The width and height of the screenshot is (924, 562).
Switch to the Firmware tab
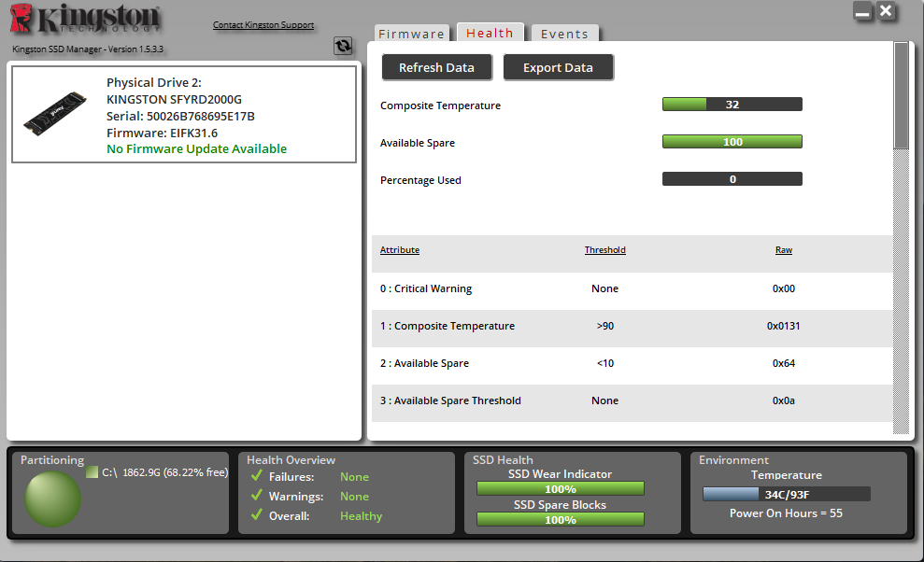(x=411, y=34)
